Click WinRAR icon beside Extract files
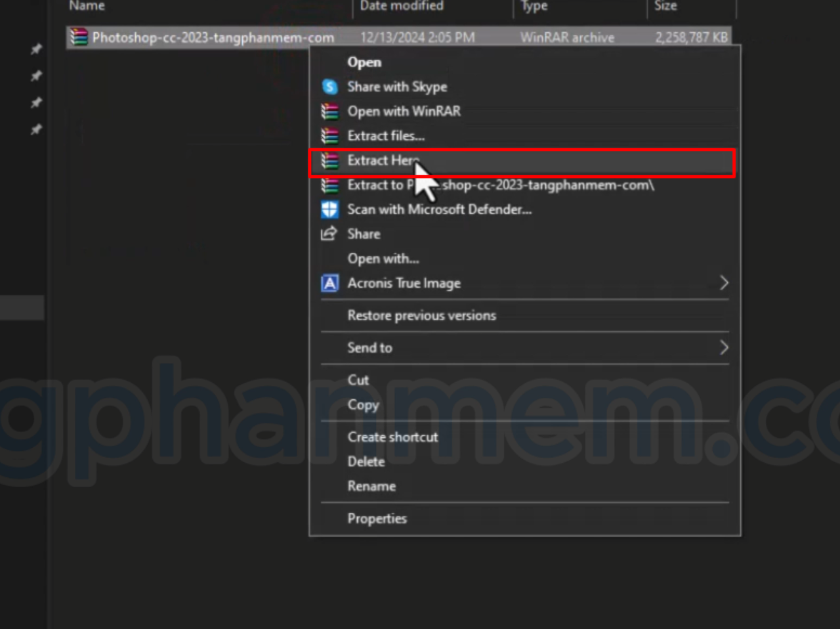The height and width of the screenshot is (629, 840). coord(329,136)
